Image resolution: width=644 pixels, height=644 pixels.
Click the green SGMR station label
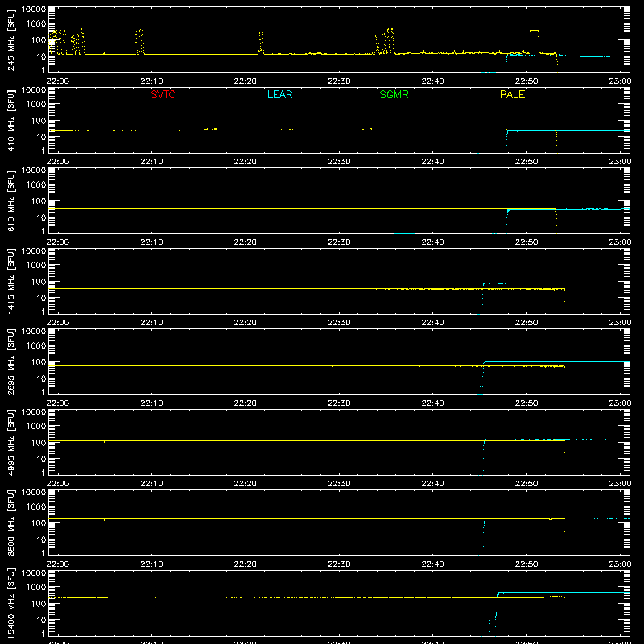click(x=394, y=94)
